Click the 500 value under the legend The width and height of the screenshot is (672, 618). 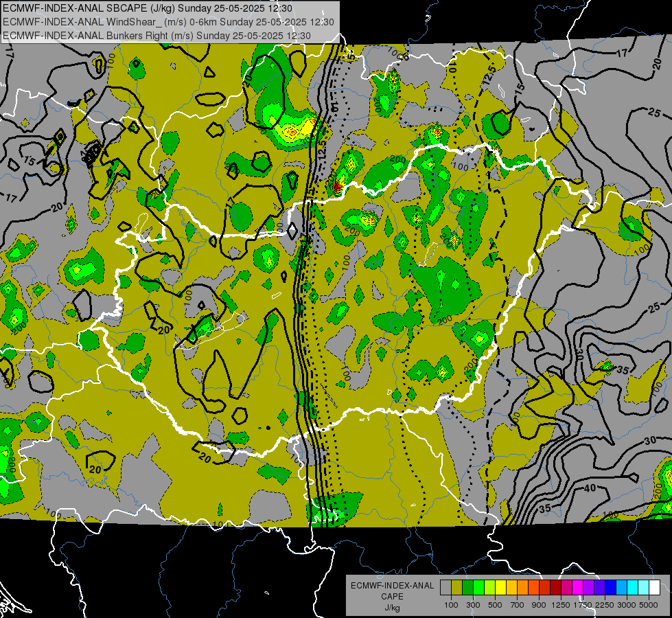pos(495,605)
